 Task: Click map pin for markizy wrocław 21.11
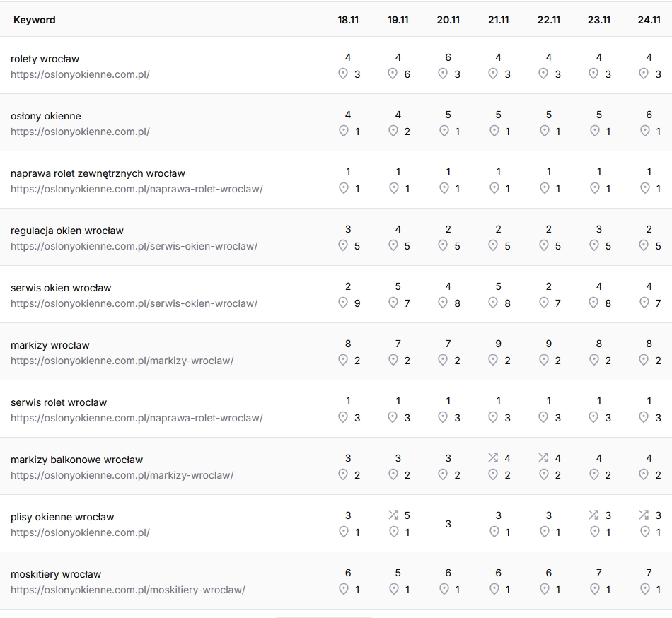coord(494,360)
